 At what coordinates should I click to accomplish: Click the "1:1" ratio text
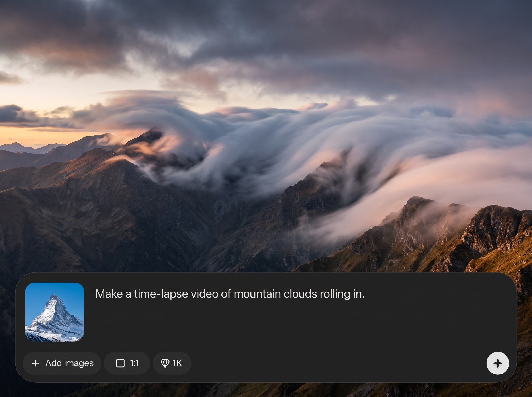[x=134, y=363]
